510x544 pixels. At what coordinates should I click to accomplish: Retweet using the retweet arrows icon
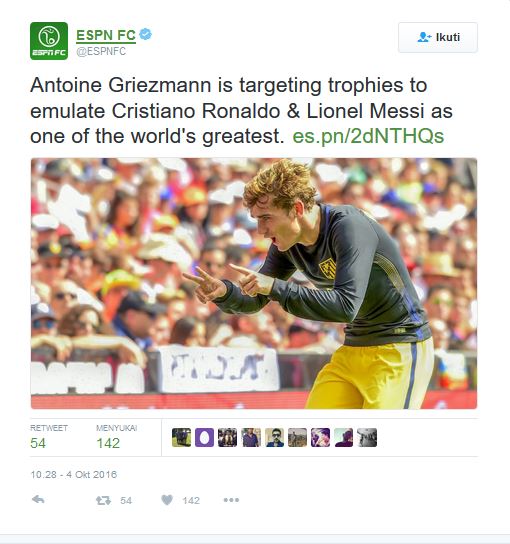click(103, 500)
